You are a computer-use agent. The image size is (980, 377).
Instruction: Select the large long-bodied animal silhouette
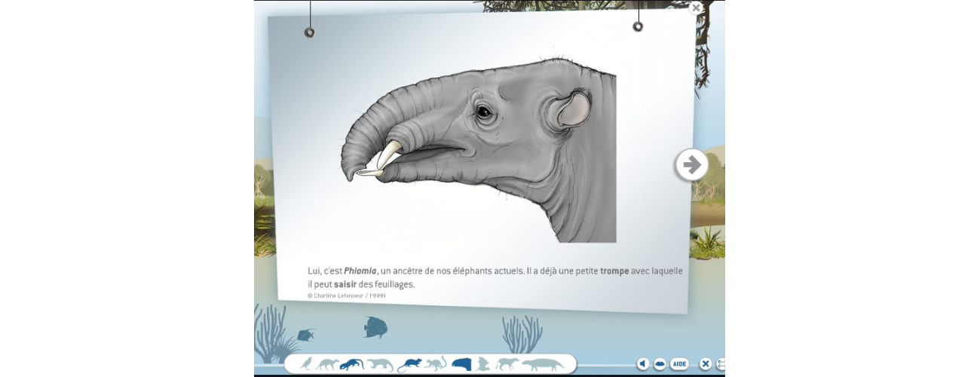click(x=543, y=365)
